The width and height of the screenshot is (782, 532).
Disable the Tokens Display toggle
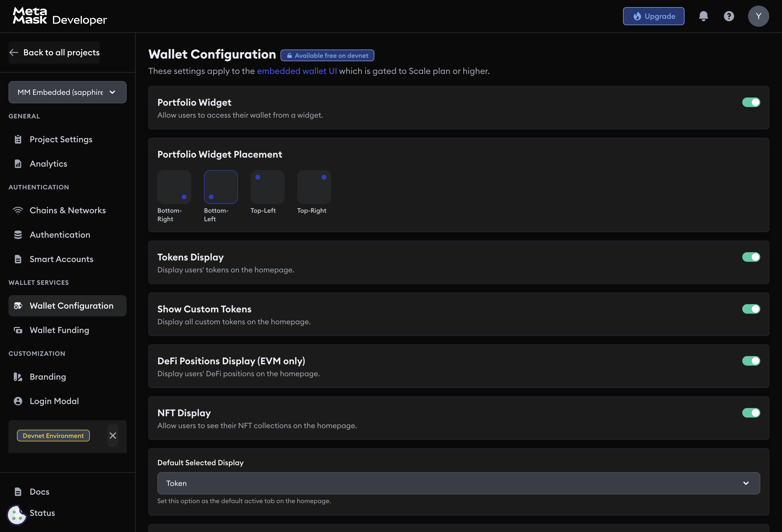pyautogui.click(x=751, y=257)
